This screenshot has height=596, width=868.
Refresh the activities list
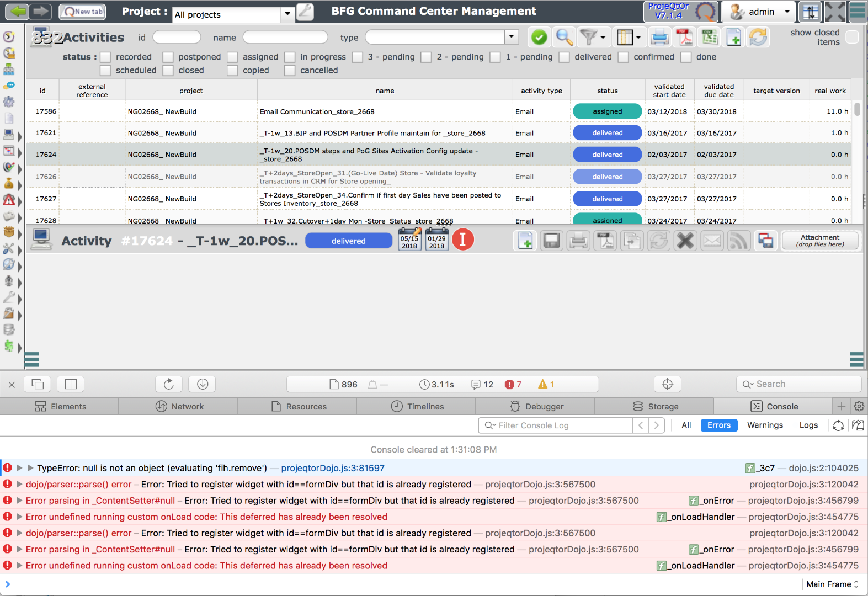[758, 38]
